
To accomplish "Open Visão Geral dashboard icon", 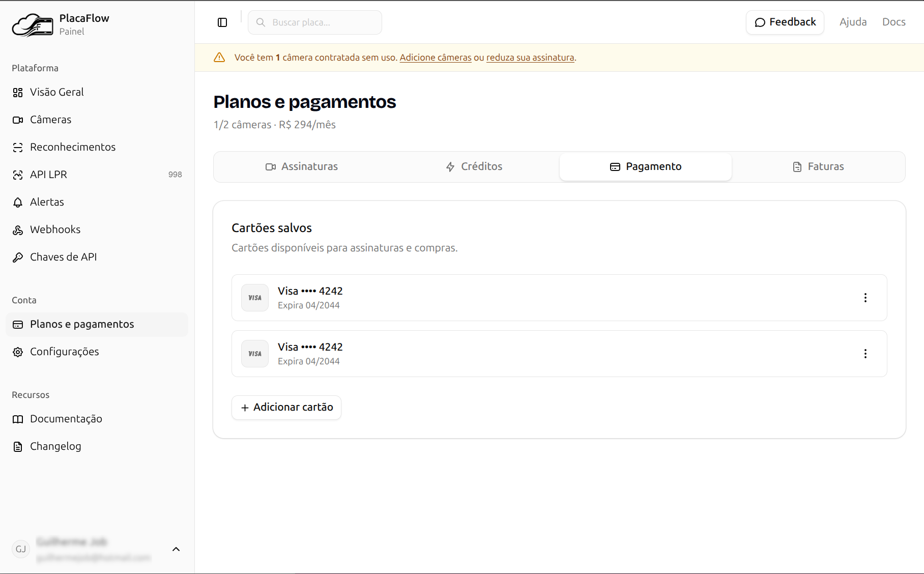I will [x=18, y=93].
